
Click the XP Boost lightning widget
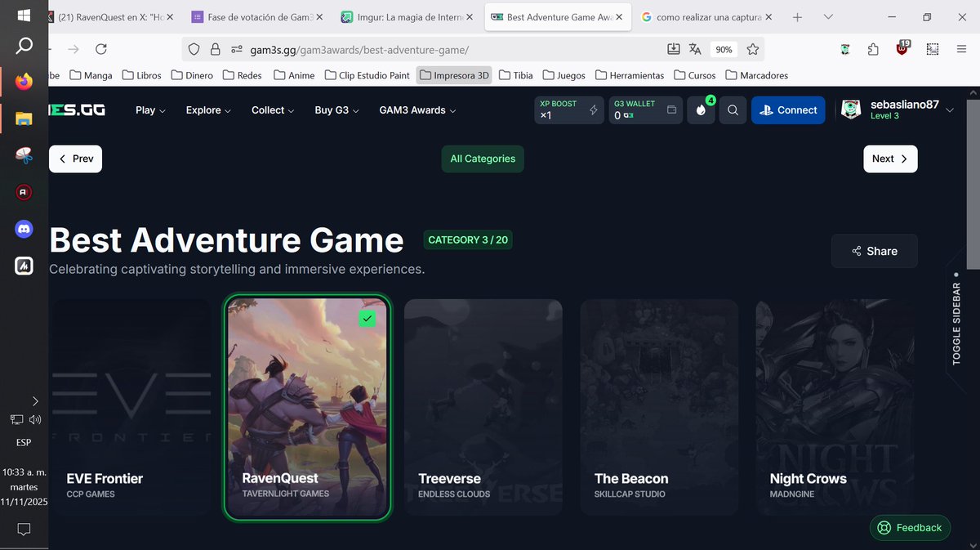point(569,110)
